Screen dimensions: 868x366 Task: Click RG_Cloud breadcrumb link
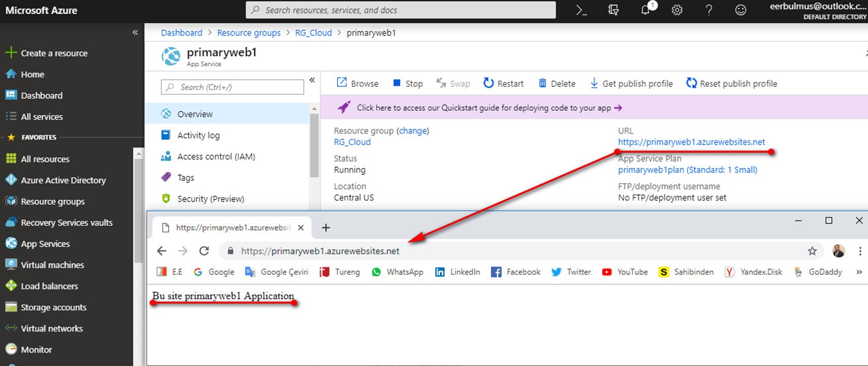pyautogui.click(x=313, y=32)
